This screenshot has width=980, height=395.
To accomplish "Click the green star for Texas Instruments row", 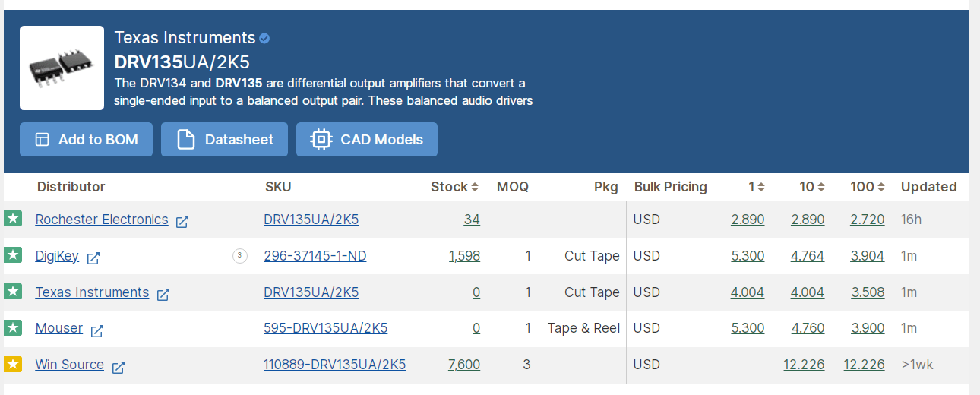I will pos(13,292).
